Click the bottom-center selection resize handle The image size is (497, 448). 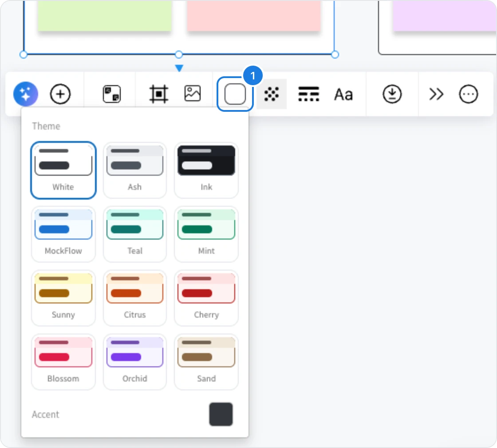pos(179,55)
